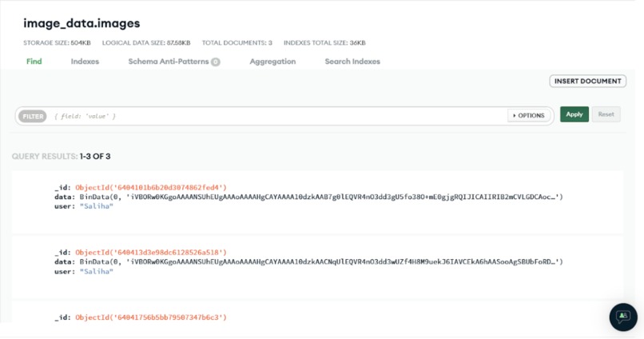Click QUERY RESULTS 1-3 OF 3 label
644x339 pixels.
point(62,156)
